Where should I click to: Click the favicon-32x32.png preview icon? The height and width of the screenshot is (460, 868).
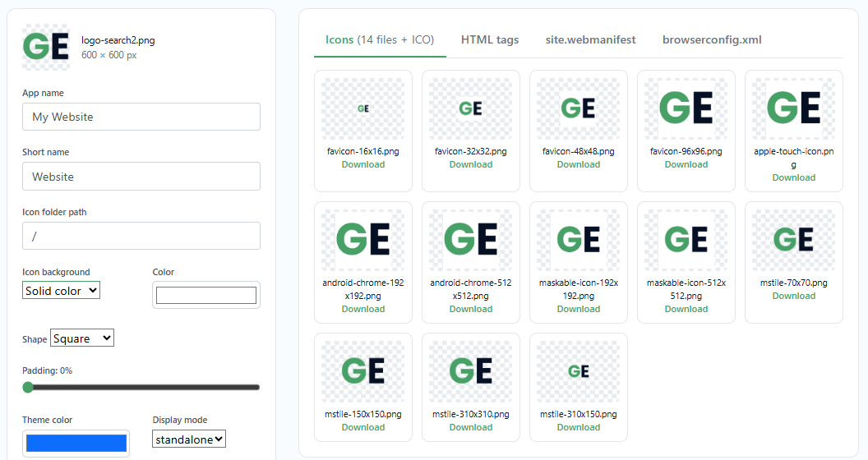470,108
